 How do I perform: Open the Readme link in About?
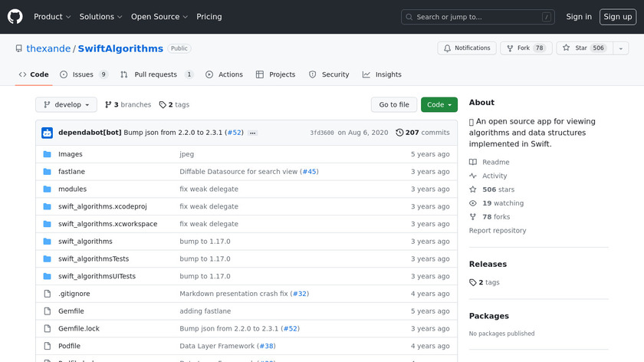(495, 162)
